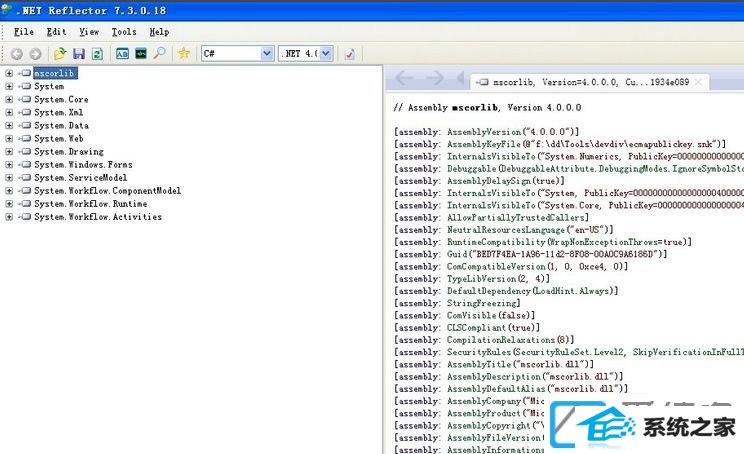744x454 pixels.
Task: Click the back arrow in the code pane
Action: click(404, 78)
